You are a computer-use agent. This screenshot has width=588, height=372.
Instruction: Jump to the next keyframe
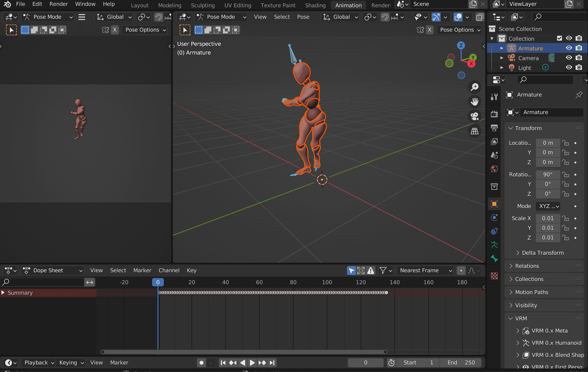(x=262, y=363)
